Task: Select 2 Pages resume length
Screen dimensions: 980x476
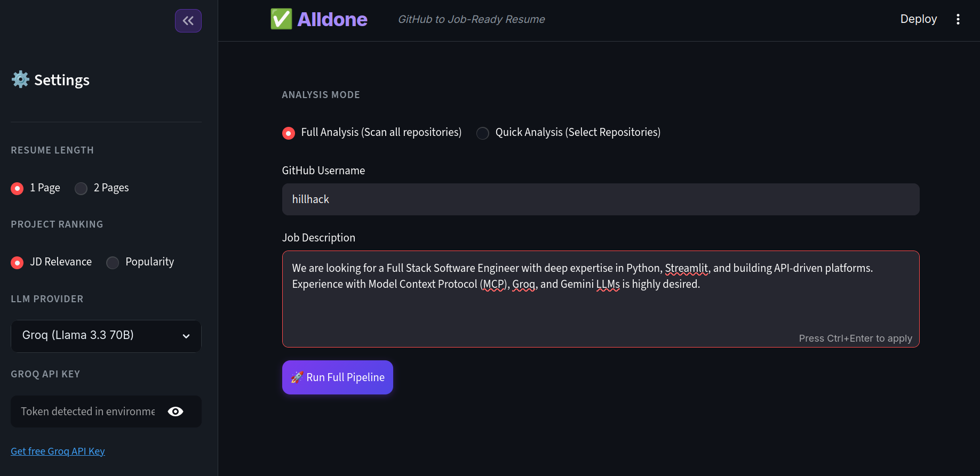Action: point(102,188)
